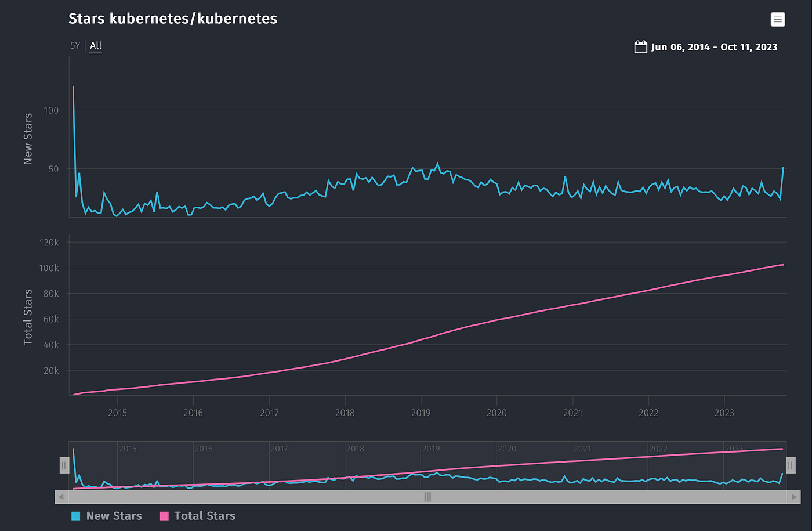Click the 2016 x-axis label
The image size is (812, 531).
(193, 413)
